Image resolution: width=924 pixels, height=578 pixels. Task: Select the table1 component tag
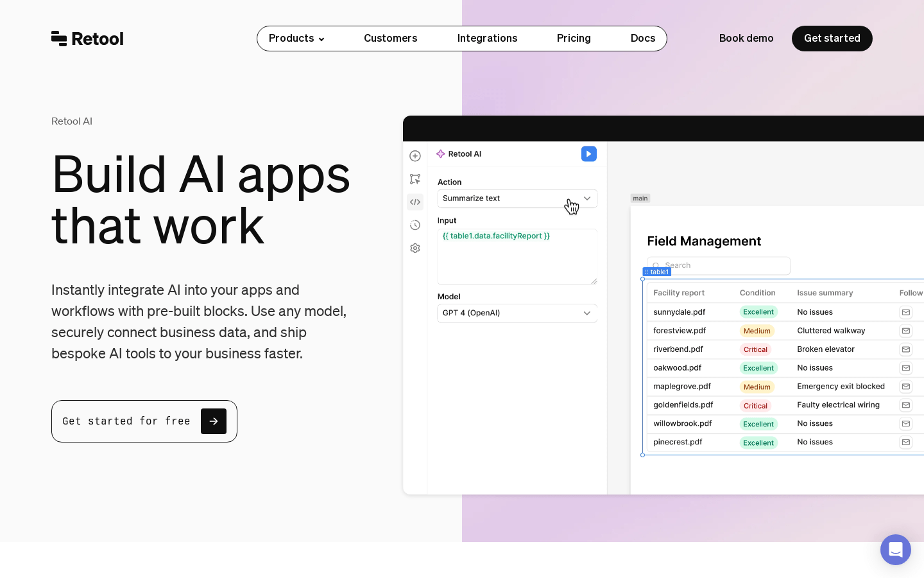coord(656,272)
